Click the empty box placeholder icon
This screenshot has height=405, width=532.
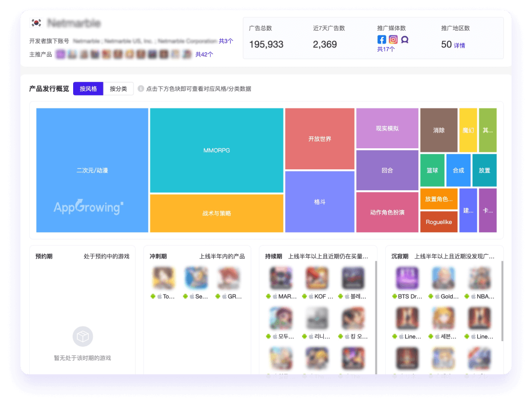tap(82, 336)
